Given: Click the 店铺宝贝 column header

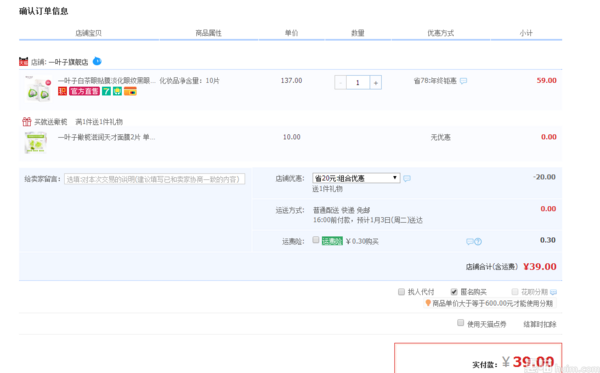Looking at the screenshot, I should (88, 33).
